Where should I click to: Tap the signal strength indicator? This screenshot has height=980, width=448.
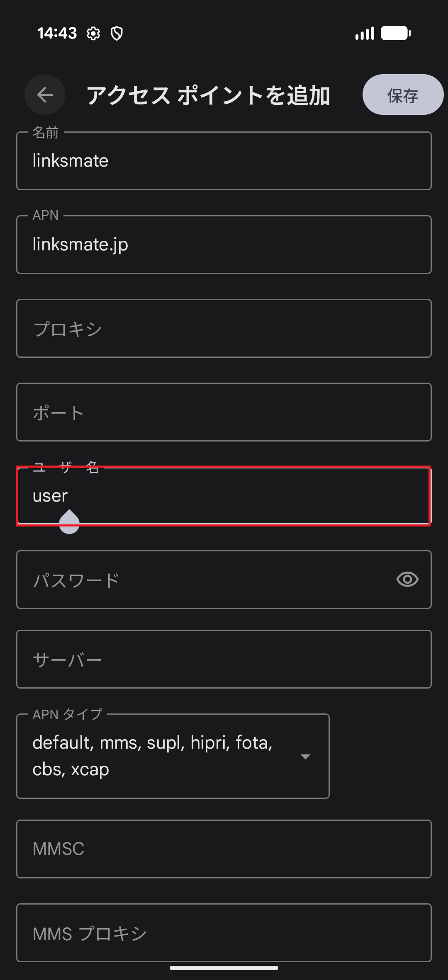coord(364,33)
